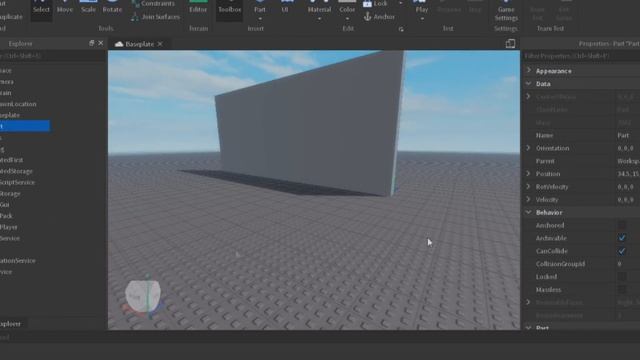Click the view orientation gizmo cube
The height and width of the screenshot is (360, 640).
tap(142, 296)
